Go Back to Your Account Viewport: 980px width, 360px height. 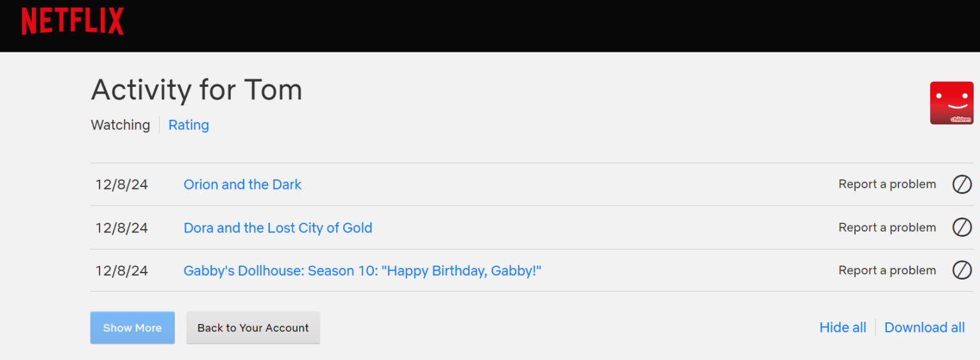253,328
